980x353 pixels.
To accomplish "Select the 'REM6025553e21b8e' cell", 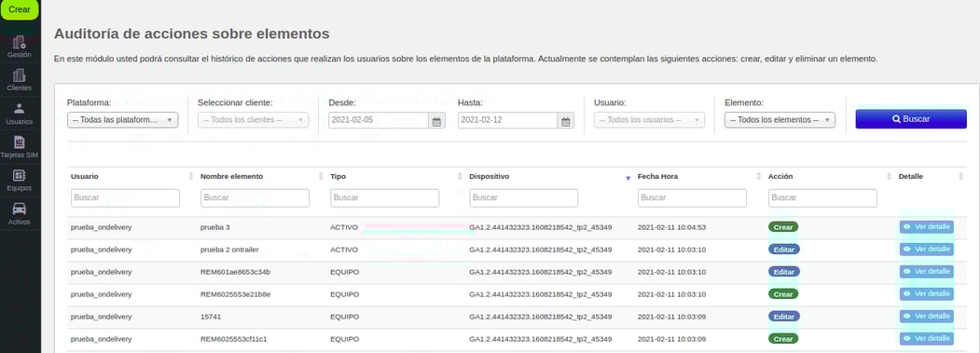I will pyautogui.click(x=236, y=294).
